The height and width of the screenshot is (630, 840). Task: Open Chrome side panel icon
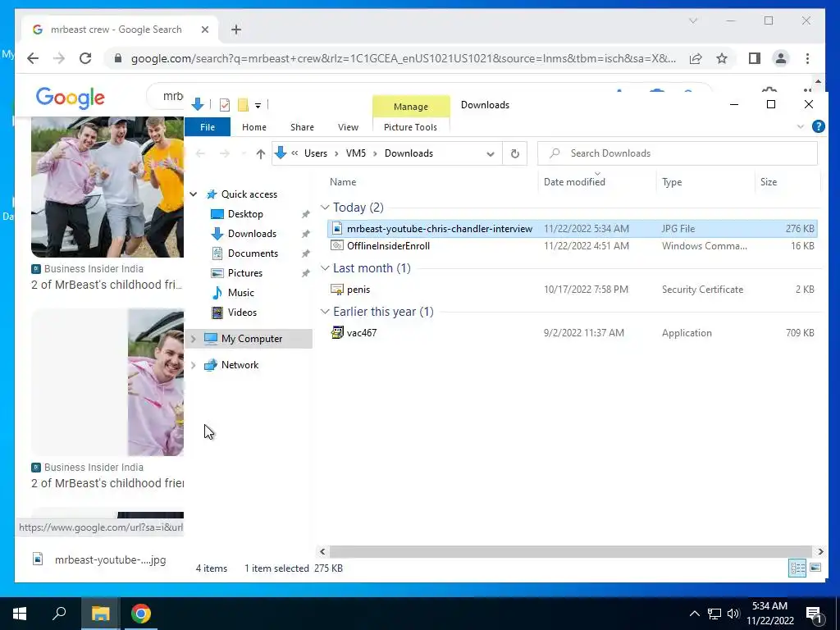pyautogui.click(x=755, y=58)
